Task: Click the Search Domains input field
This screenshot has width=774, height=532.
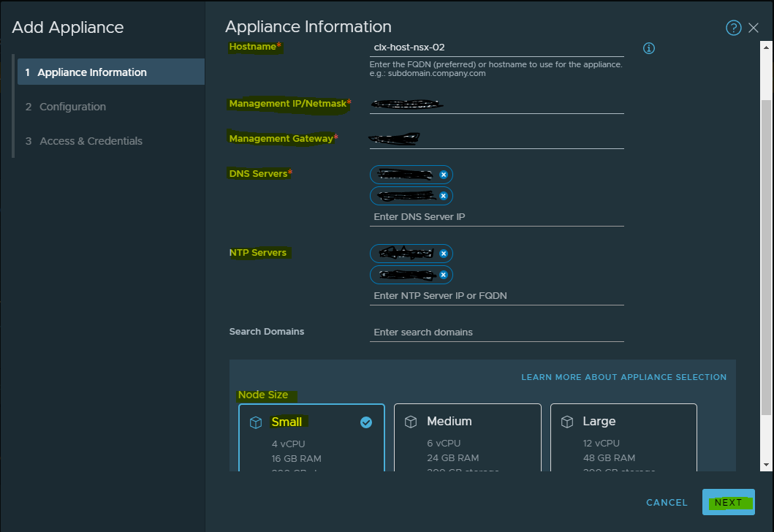Action: (496, 332)
